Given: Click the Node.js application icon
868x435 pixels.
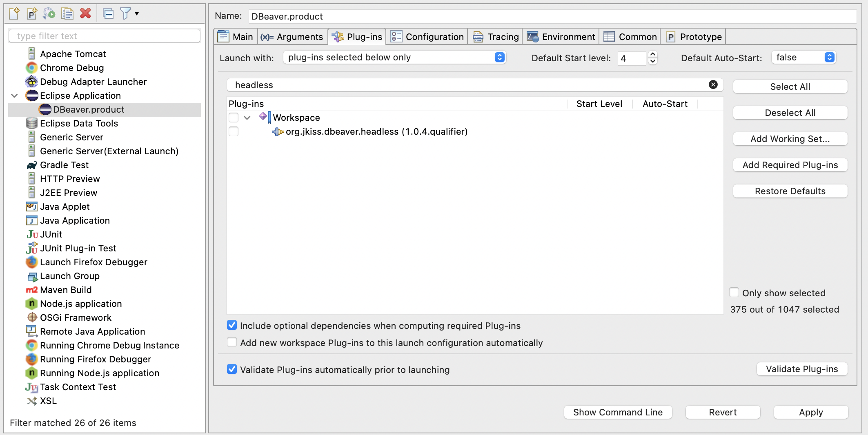Looking at the screenshot, I should point(32,304).
